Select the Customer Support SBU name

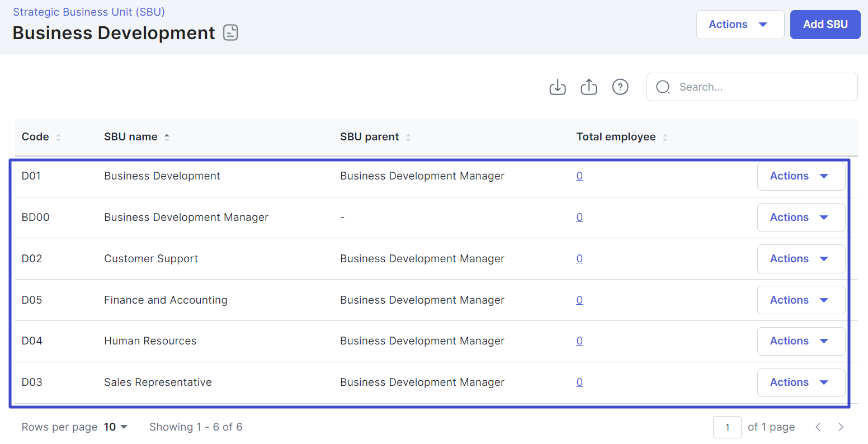point(151,259)
